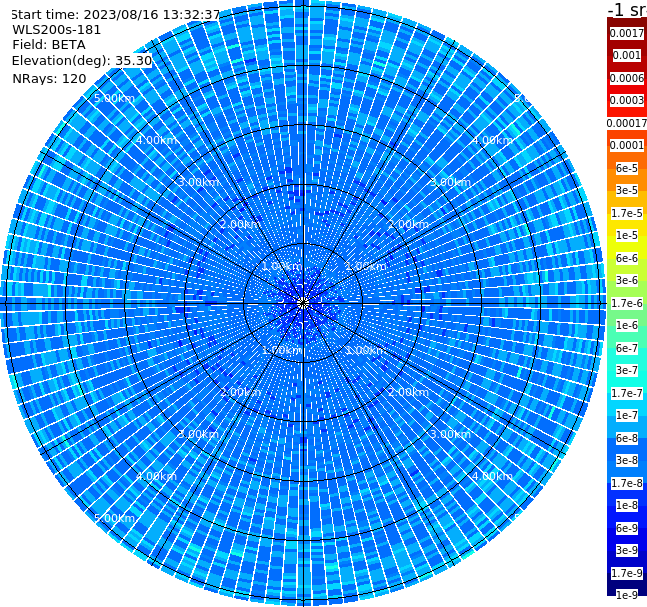This screenshot has width=647, height=607.
Task: Click the 3e-9 colorbar label
Action: (627, 550)
